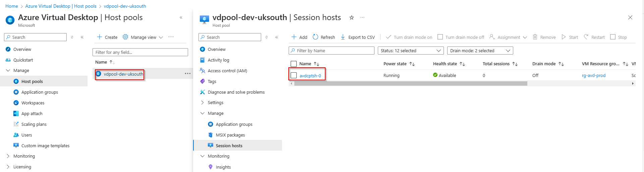
Task: Click the Manage view gear icon
Action: click(125, 37)
